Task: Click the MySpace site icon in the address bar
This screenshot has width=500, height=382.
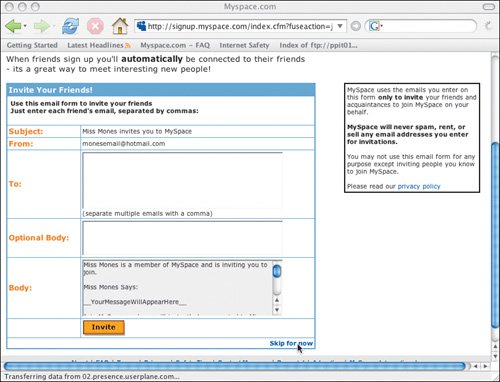Action: (x=141, y=26)
